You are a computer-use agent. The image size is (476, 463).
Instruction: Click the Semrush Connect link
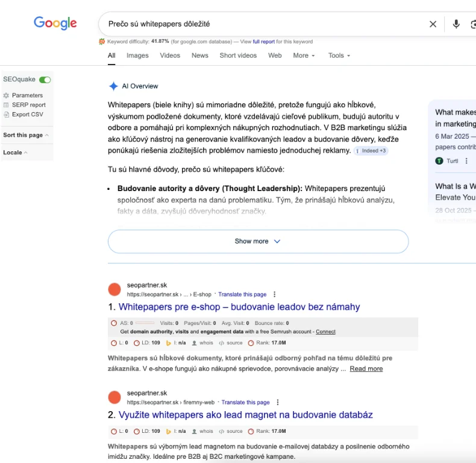click(x=325, y=332)
